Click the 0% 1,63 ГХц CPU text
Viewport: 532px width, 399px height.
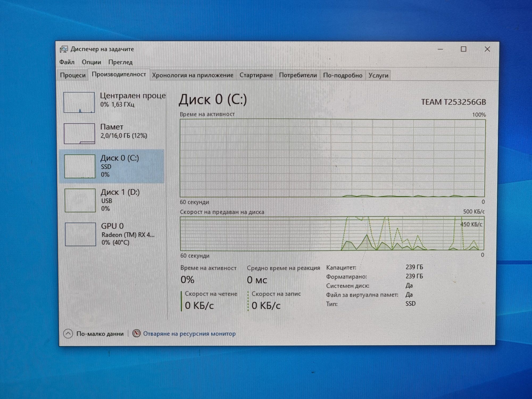[x=117, y=105]
